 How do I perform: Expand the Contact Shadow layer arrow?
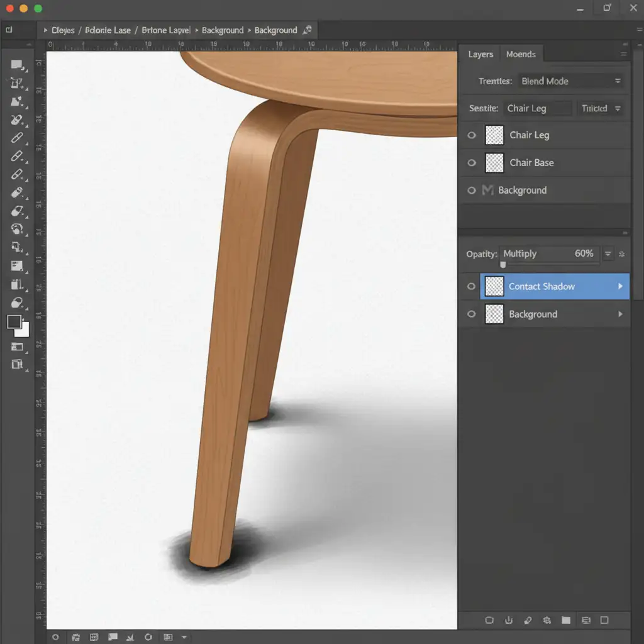coord(620,287)
